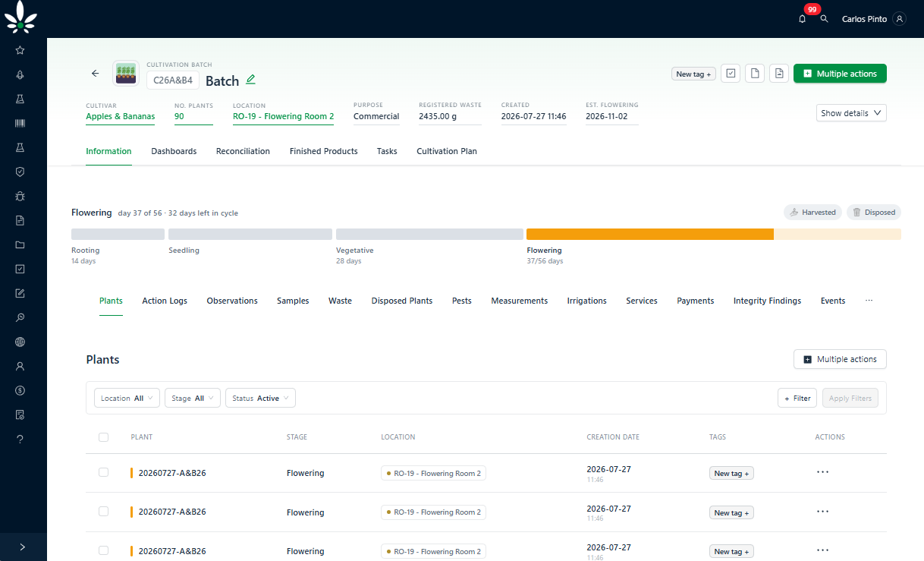Screen dimensions: 924x561
Task: Go back using the arrow beside the batch thumbnail
Action: click(95, 74)
